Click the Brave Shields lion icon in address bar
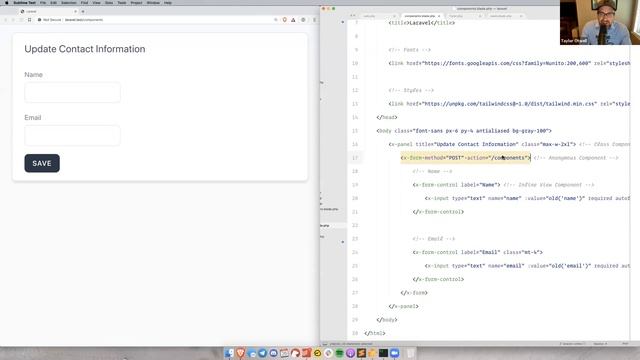The image size is (640, 360). [284, 20]
